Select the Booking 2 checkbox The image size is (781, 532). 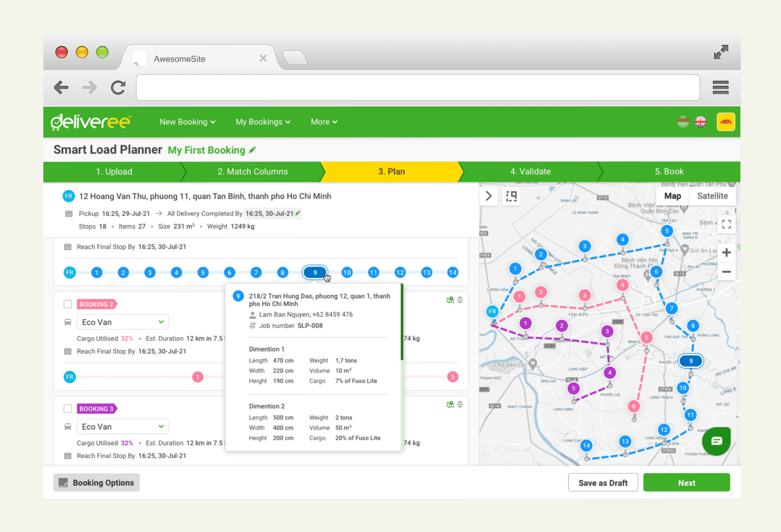point(68,304)
